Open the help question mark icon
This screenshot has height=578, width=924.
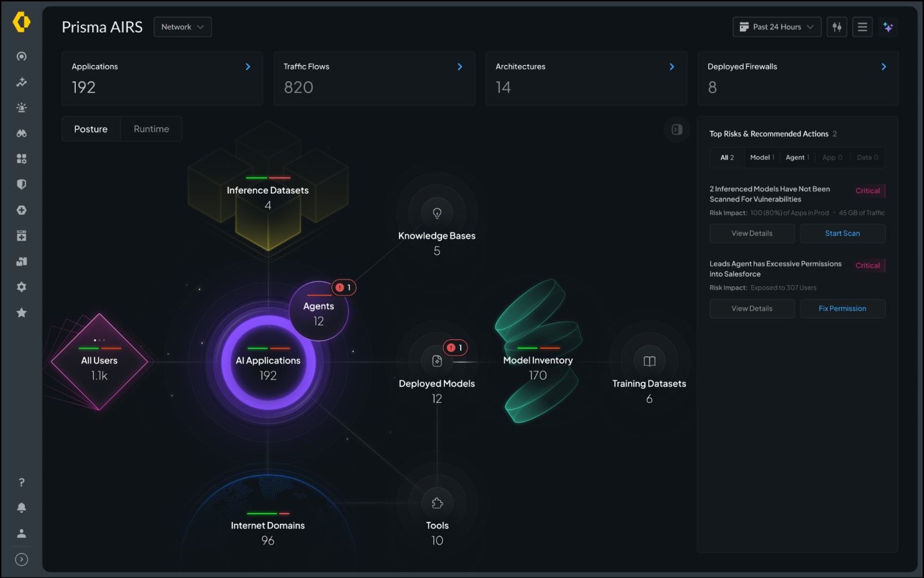click(x=22, y=482)
